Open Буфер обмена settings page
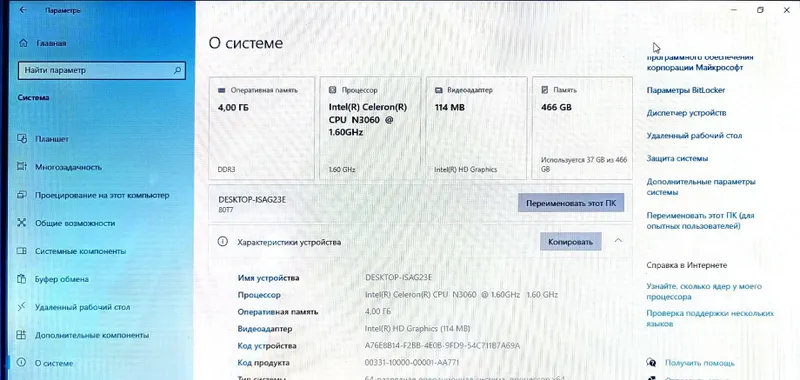 62,279
